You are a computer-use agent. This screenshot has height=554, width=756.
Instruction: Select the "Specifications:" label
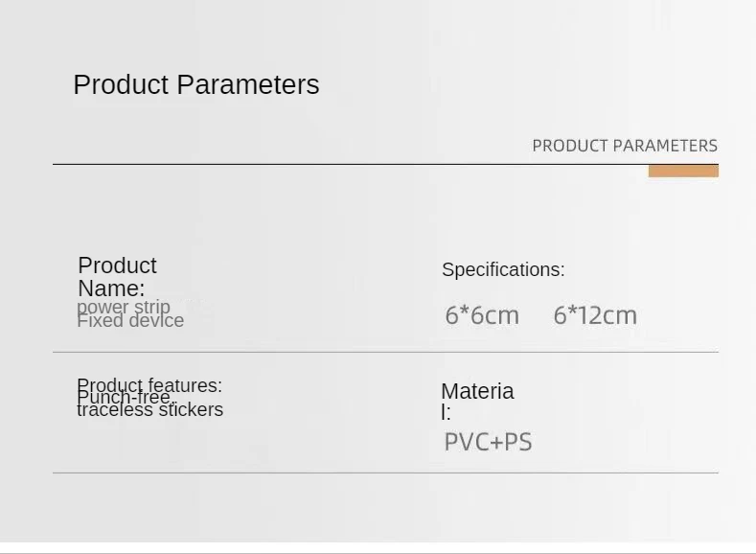(x=503, y=270)
